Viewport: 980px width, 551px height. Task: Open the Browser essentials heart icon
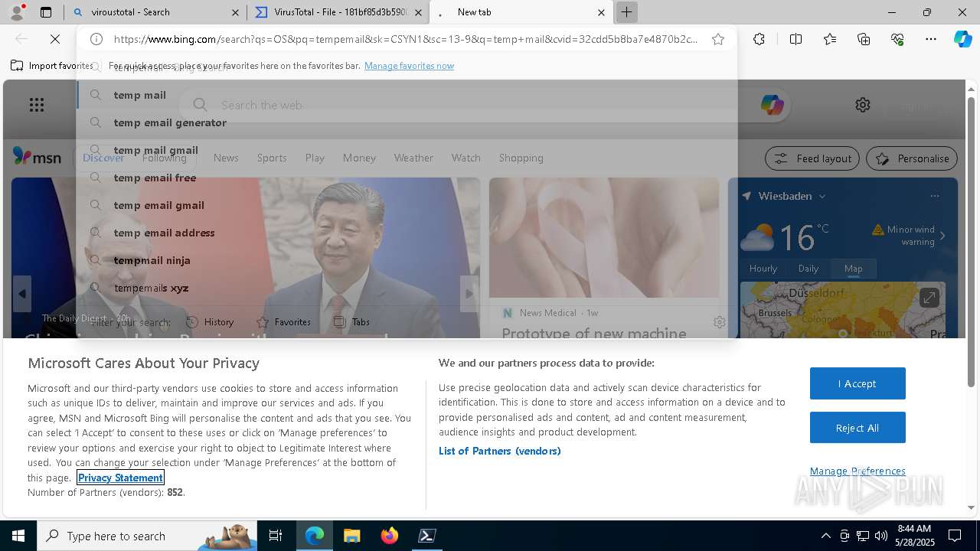click(897, 39)
